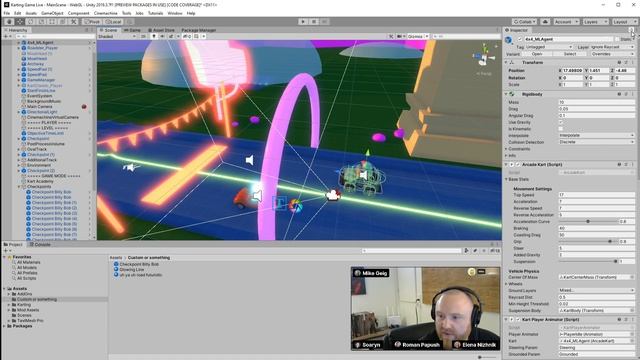Toggle scene lighting bulb icon
The width and height of the screenshot is (640, 360).
154,36
